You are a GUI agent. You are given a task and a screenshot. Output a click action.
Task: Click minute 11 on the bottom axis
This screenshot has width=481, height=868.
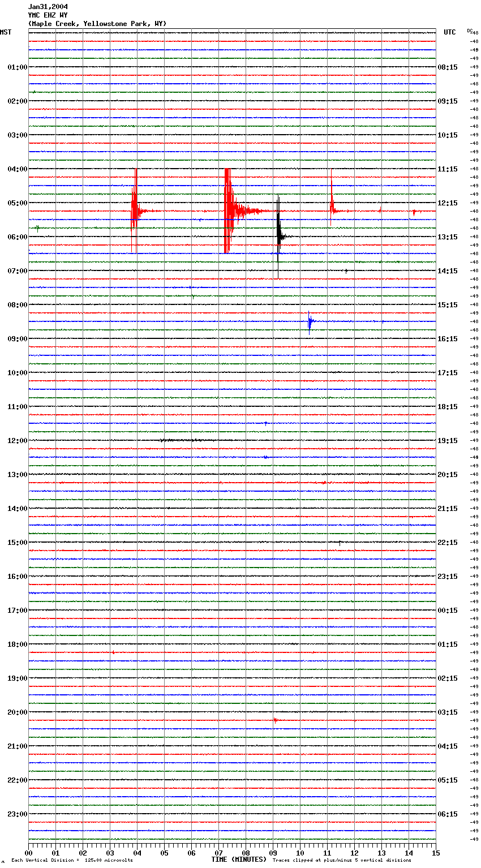327,853
